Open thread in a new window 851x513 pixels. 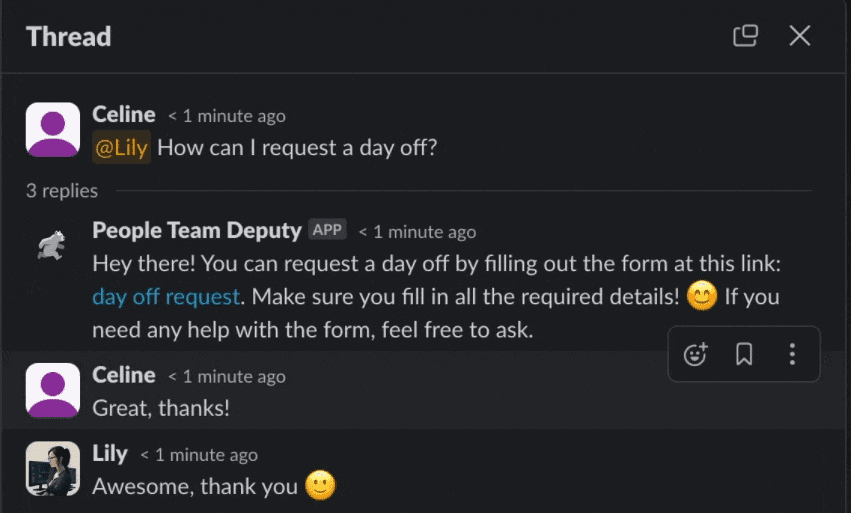coord(745,36)
